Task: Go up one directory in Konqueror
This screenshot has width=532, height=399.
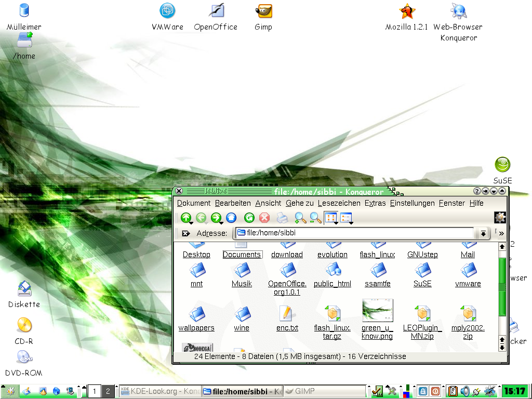Action: click(x=186, y=218)
